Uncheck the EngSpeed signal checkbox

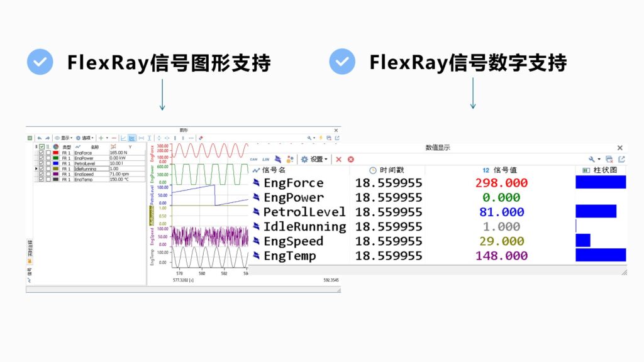pyautogui.click(x=42, y=174)
